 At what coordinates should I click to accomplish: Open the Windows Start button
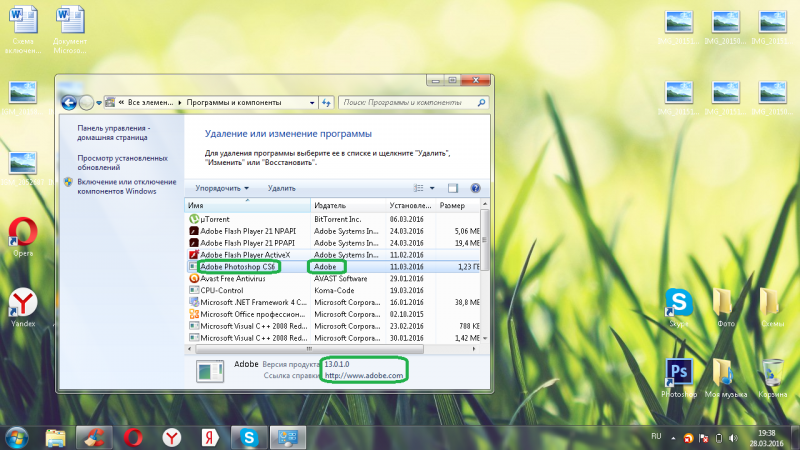(17, 438)
